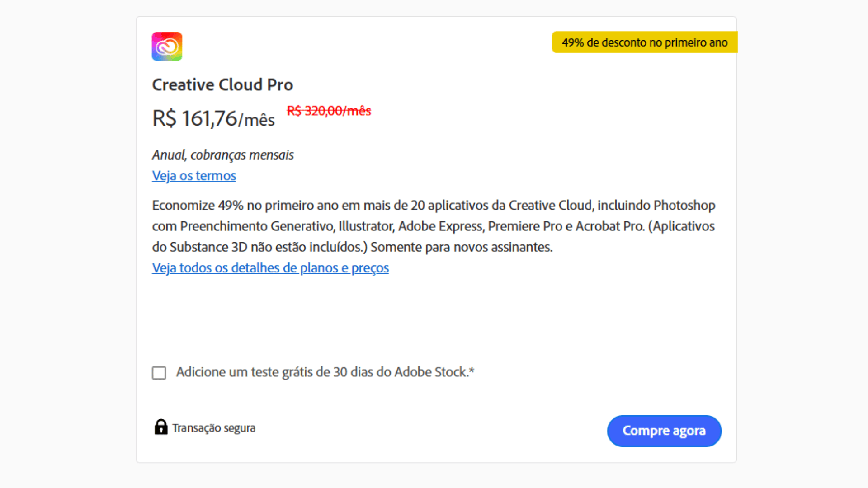Click the crossed-out R$ 320,00/mês price
The width and height of the screenshot is (868, 488).
click(329, 111)
